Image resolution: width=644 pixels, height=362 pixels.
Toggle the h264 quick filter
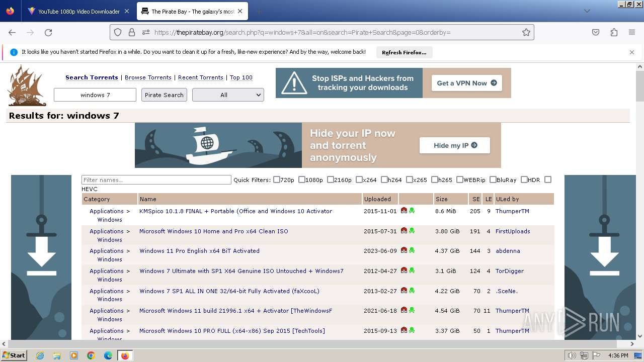coord(384,179)
